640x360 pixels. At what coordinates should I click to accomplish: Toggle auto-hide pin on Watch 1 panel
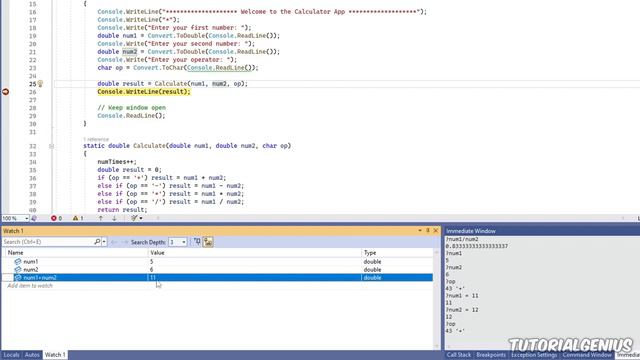point(428,231)
